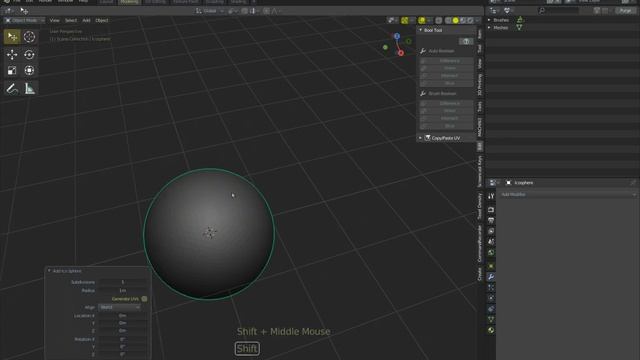The height and width of the screenshot is (360, 640).
Task: Open the Render properties tab
Action: pyautogui.click(x=491, y=210)
